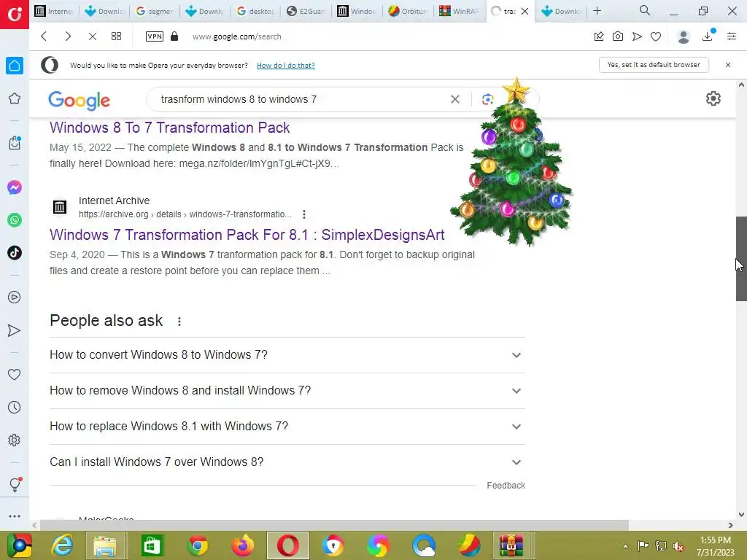747x560 pixels.
Task: Expand How to remove Windows 8 question
Action: tap(287, 391)
